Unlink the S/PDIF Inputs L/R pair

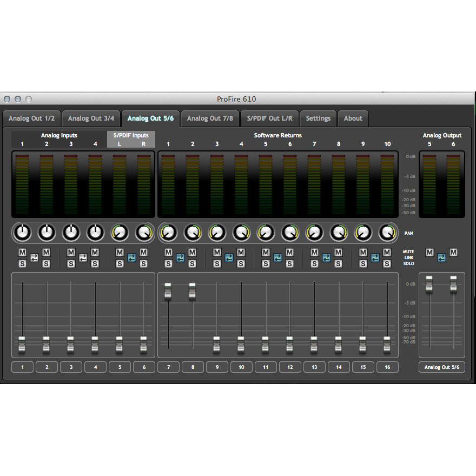[x=131, y=258]
